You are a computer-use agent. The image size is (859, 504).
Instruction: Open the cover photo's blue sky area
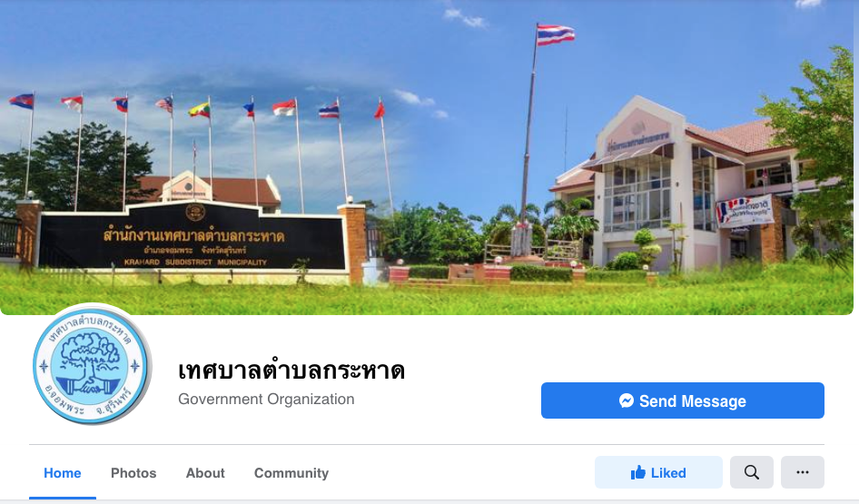pos(274,44)
